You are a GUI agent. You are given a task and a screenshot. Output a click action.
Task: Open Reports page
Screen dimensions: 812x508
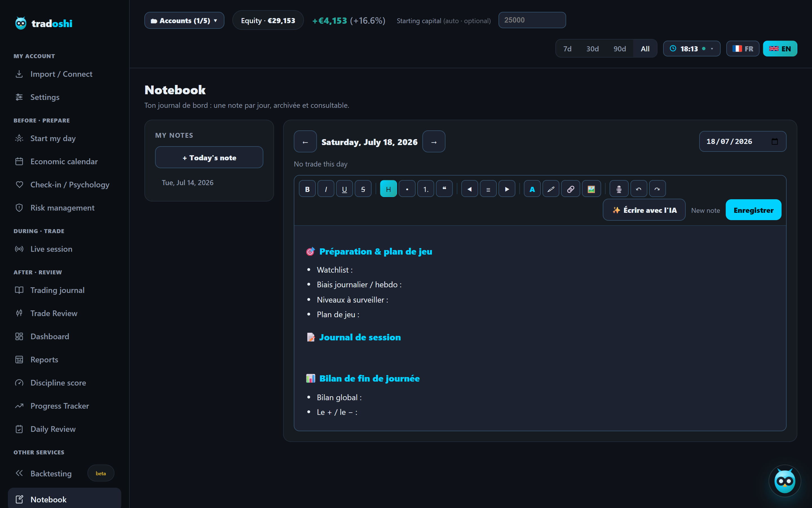(64, 360)
